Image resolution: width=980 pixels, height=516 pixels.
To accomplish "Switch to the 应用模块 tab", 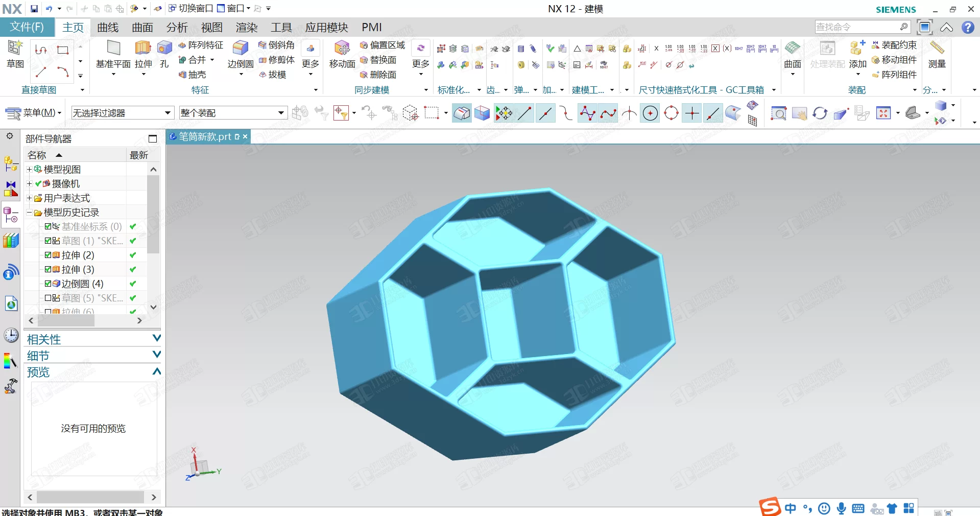I will (x=327, y=27).
